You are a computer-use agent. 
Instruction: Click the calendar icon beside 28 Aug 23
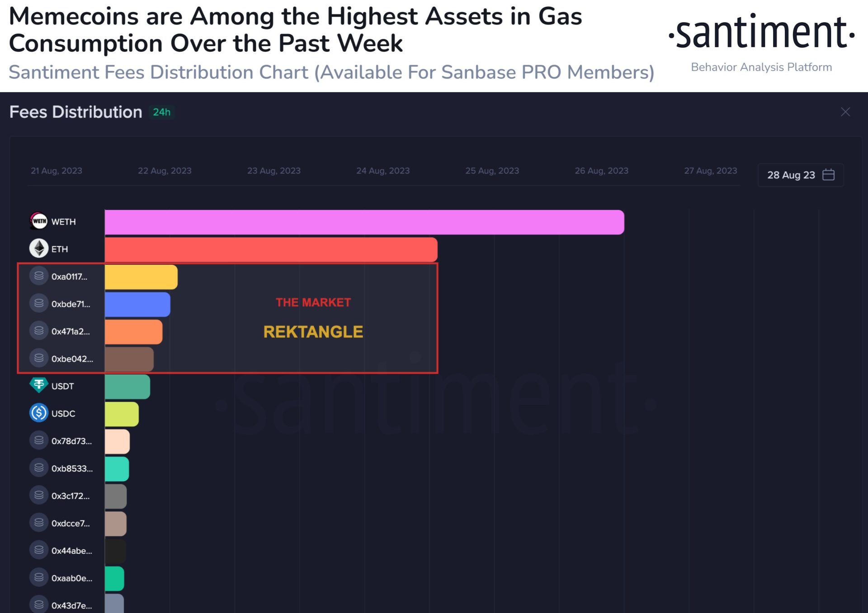[x=828, y=175]
